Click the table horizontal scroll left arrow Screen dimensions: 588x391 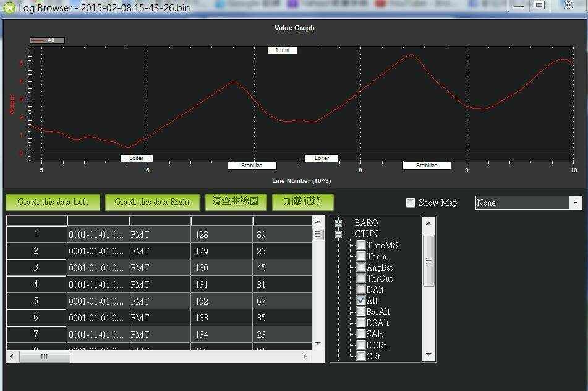pyautogui.click(x=12, y=356)
